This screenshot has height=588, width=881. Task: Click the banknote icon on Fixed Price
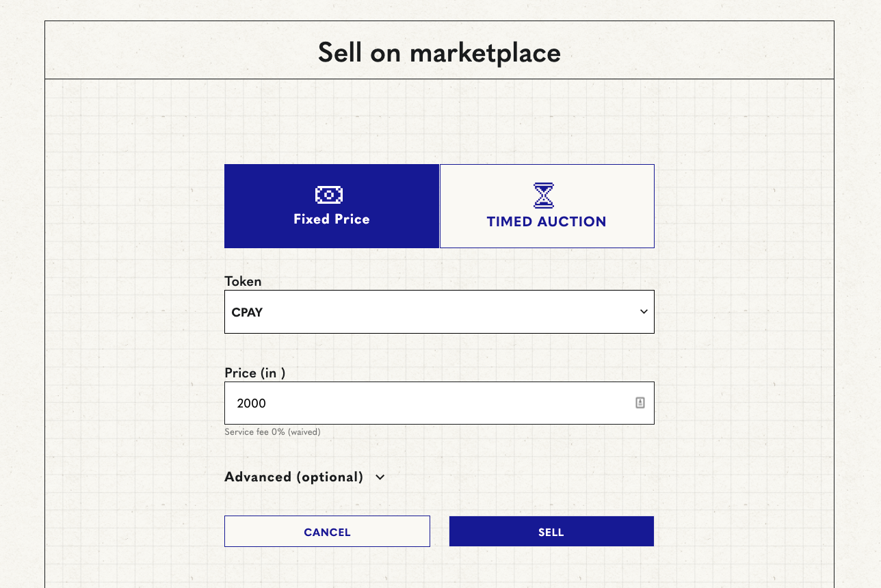[329, 195]
